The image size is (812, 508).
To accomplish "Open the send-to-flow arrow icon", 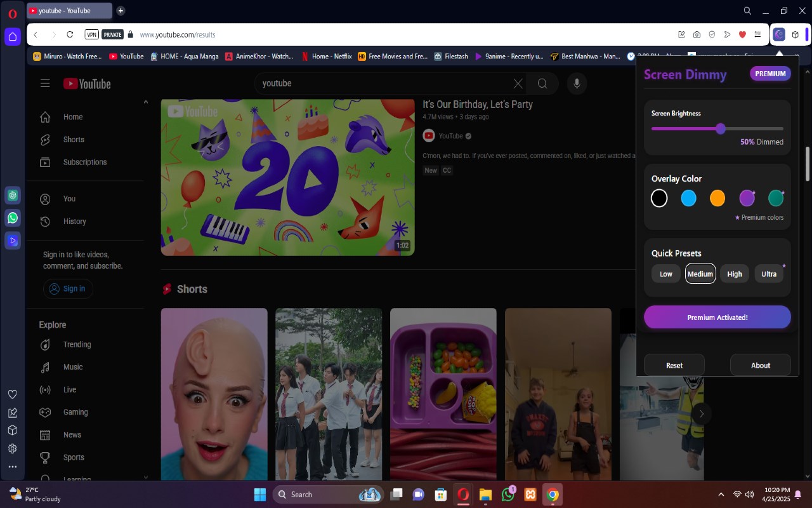I will pyautogui.click(x=727, y=34).
